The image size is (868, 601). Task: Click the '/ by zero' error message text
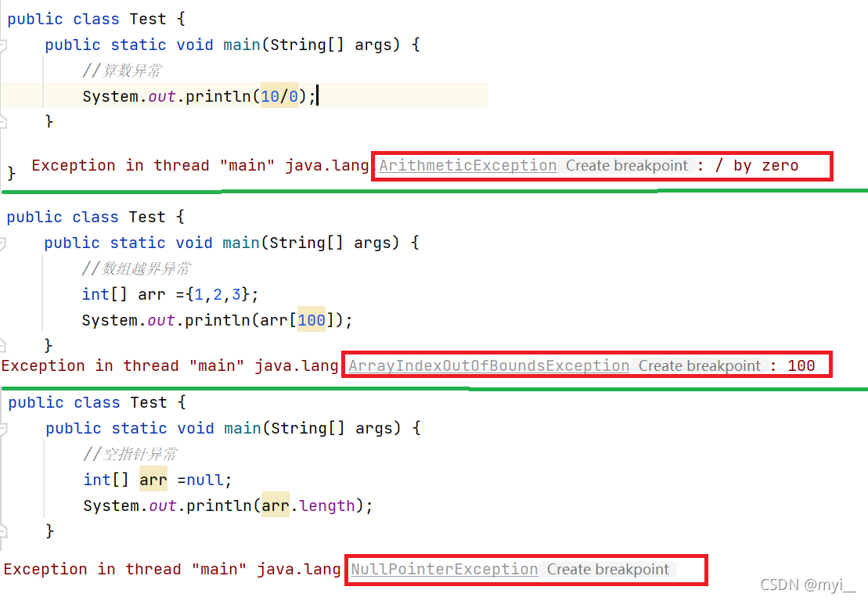pyautogui.click(x=756, y=165)
